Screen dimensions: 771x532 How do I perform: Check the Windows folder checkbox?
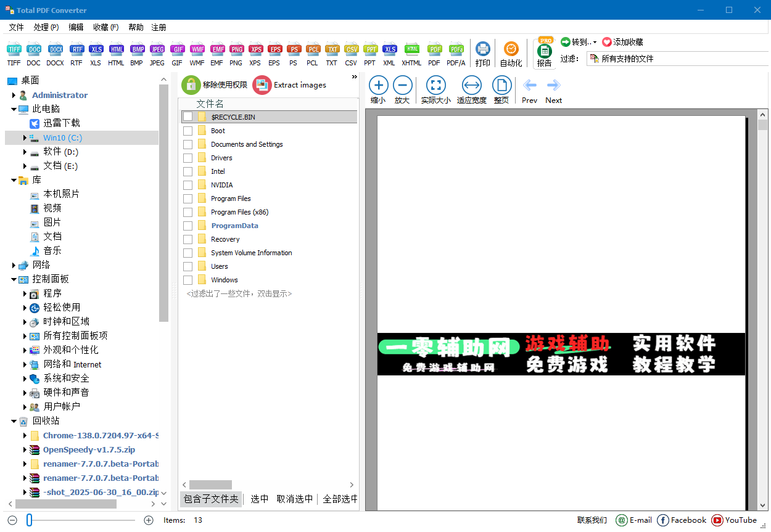pyautogui.click(x=188, y=279)
